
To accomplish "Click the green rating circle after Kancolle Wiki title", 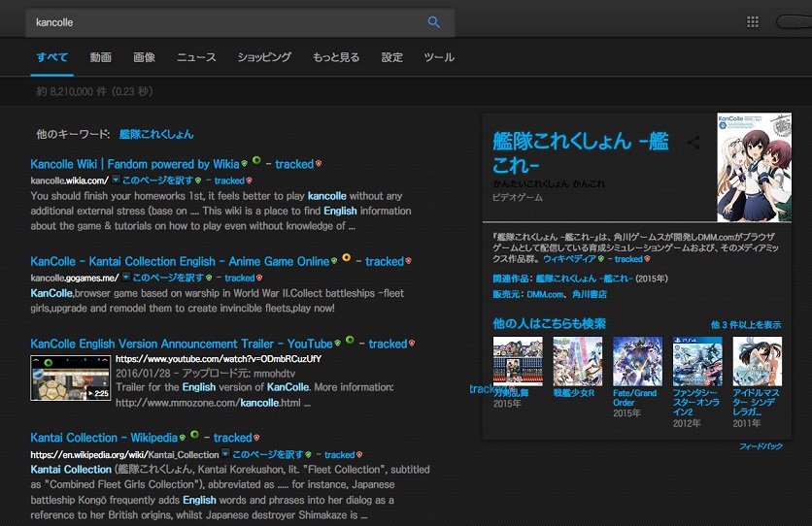I will (x=256, y=160).
